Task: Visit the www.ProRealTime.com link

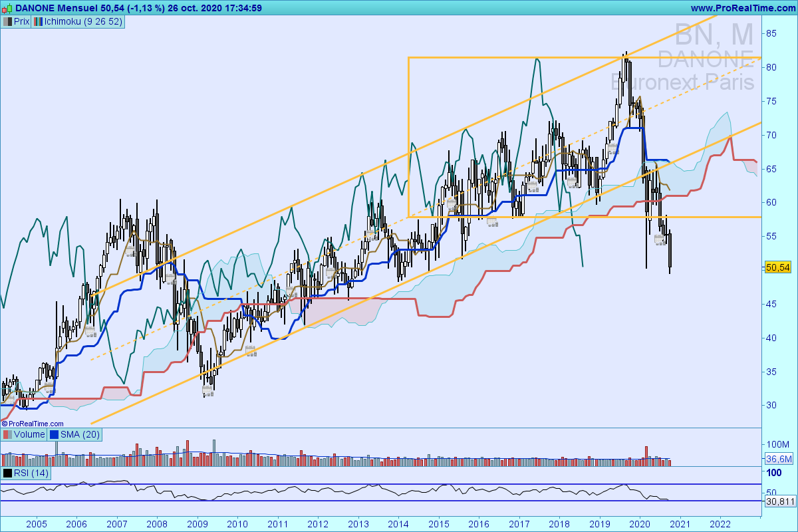Action: tap(743, 8)
